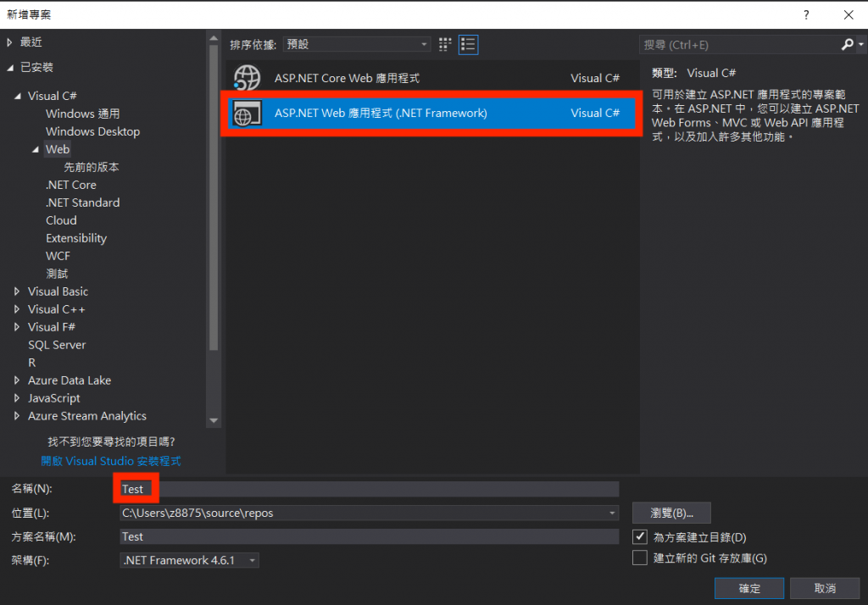868x605 pixels.
Task: Select 先前的版本 under Web
Action: (x=92, y=167)
